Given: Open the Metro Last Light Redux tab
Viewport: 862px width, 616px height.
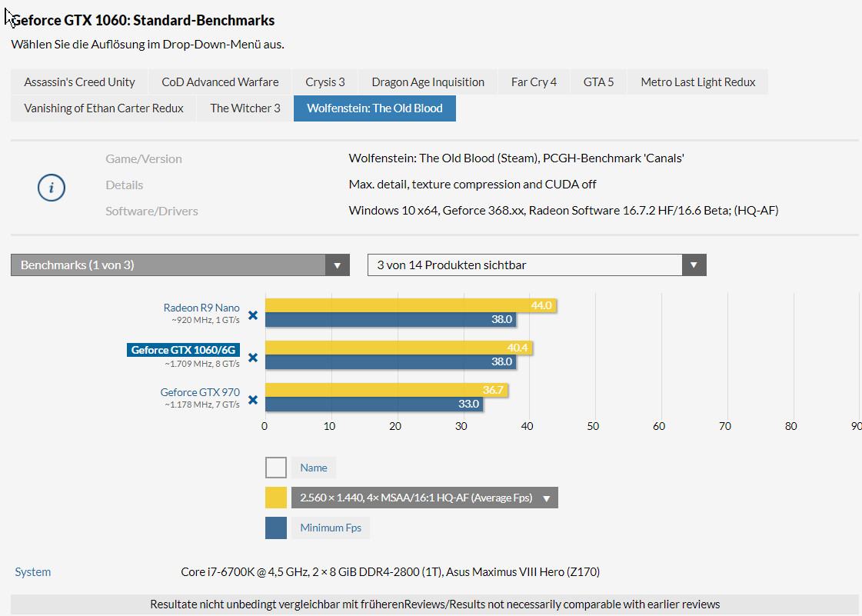Looking at the screenshot, I should click(x=697, y=82).
